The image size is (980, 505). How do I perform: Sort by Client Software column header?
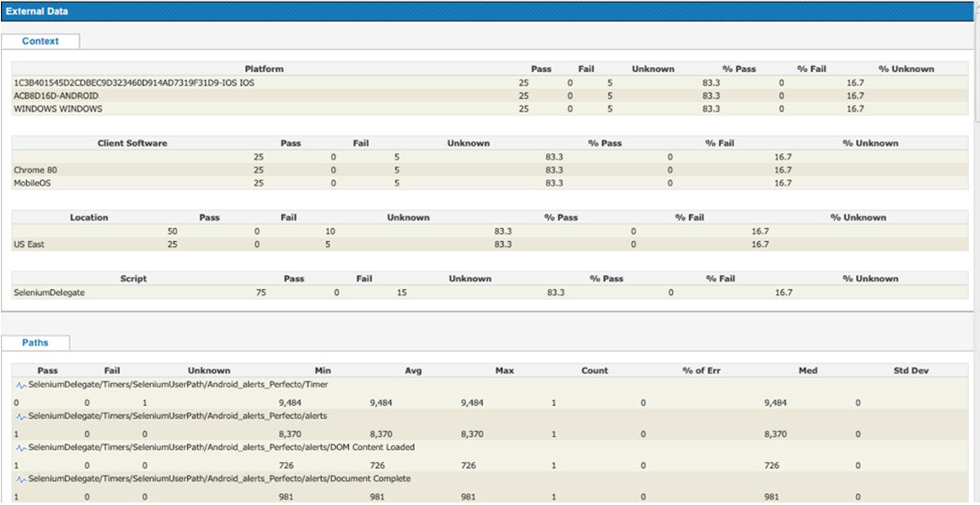(x=131, y=143)
